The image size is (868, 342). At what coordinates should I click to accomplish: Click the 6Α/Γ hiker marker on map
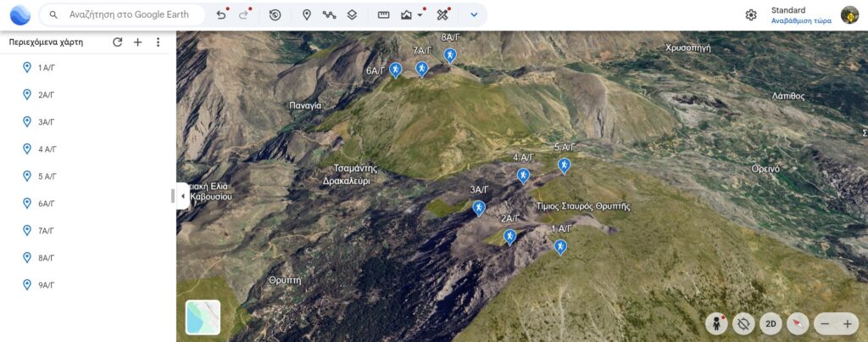click(x=395, y=70)
